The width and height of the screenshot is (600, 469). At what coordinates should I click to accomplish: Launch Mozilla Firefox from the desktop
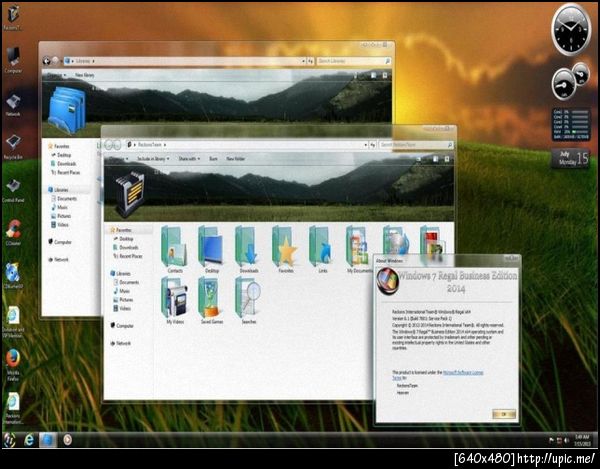click(x=13, y=364)
